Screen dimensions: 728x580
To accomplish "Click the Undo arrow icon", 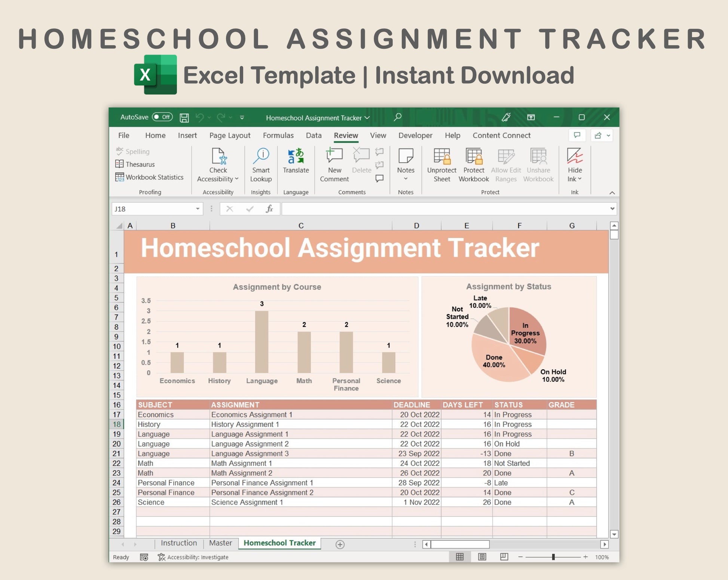I will [200, 118].
